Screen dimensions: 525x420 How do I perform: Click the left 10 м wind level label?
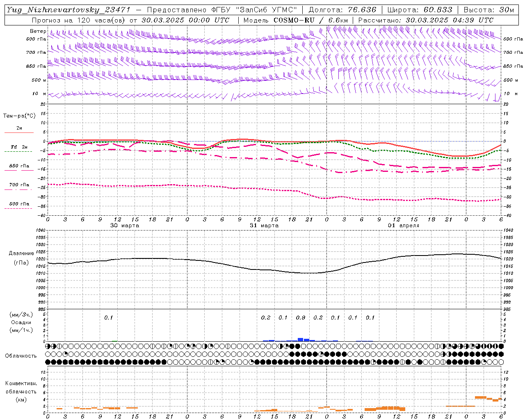[39, 94]
